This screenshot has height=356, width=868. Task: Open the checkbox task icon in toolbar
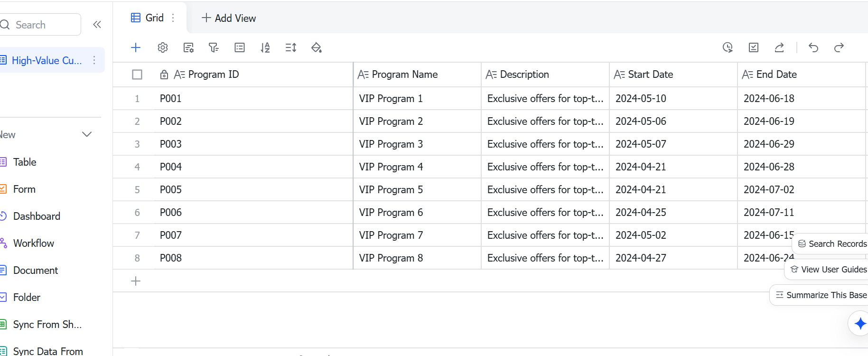point(754,47)
